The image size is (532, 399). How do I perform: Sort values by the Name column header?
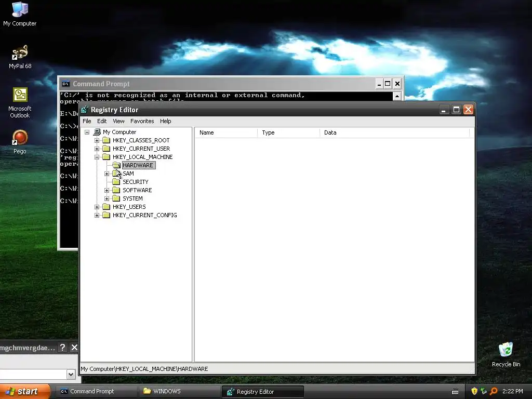[226, 132]
